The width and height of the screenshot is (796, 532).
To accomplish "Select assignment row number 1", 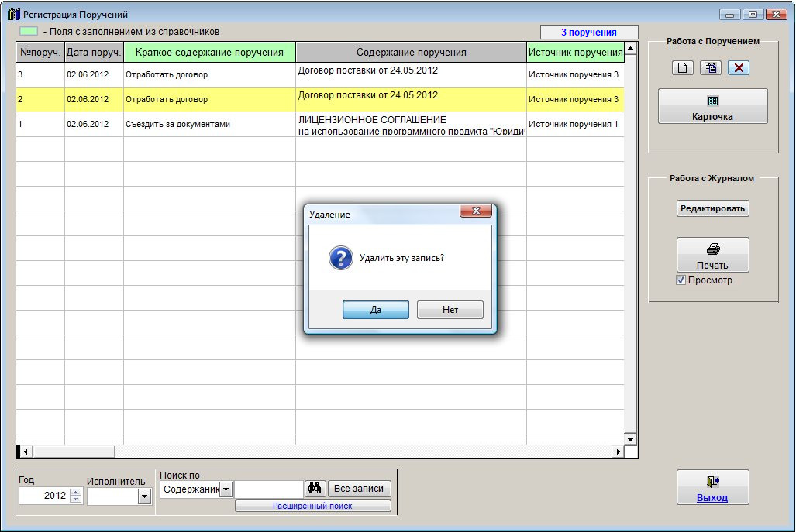I will (x=320, y=124).
